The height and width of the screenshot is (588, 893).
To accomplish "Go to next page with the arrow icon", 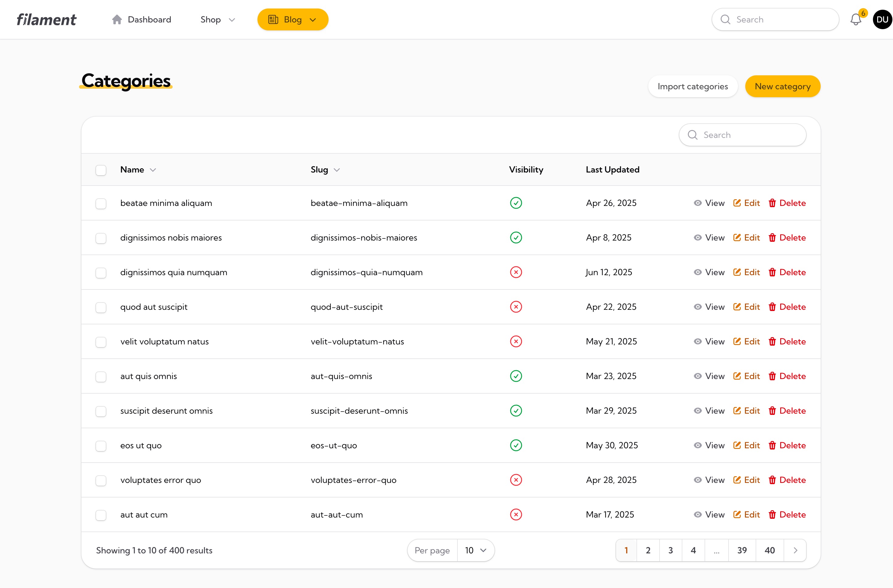I will 795,550.
